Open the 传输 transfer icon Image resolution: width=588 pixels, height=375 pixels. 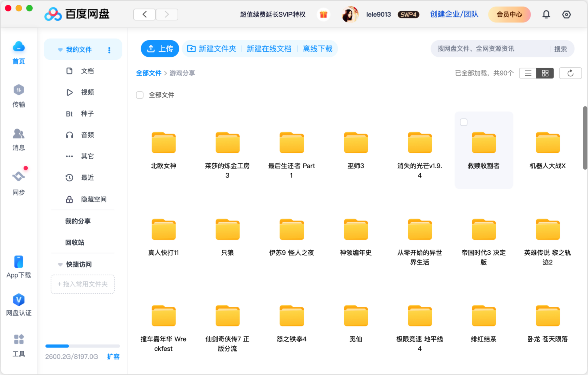[19, 90]
